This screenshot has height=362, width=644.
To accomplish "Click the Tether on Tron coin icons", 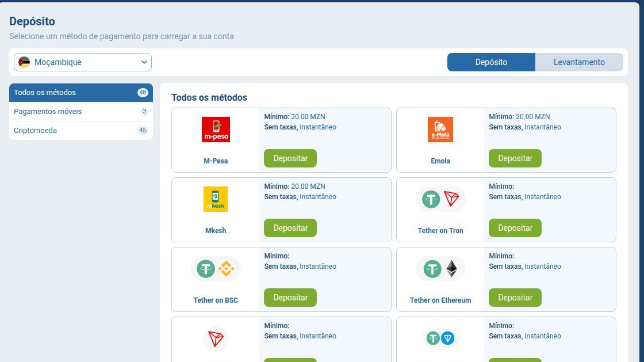I will pos(440,199).
